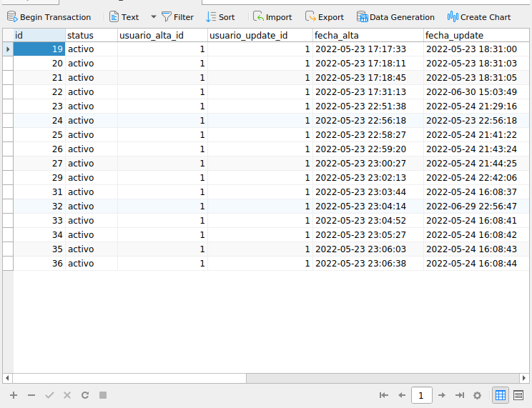Select the cell with id 24

point(39,121)
